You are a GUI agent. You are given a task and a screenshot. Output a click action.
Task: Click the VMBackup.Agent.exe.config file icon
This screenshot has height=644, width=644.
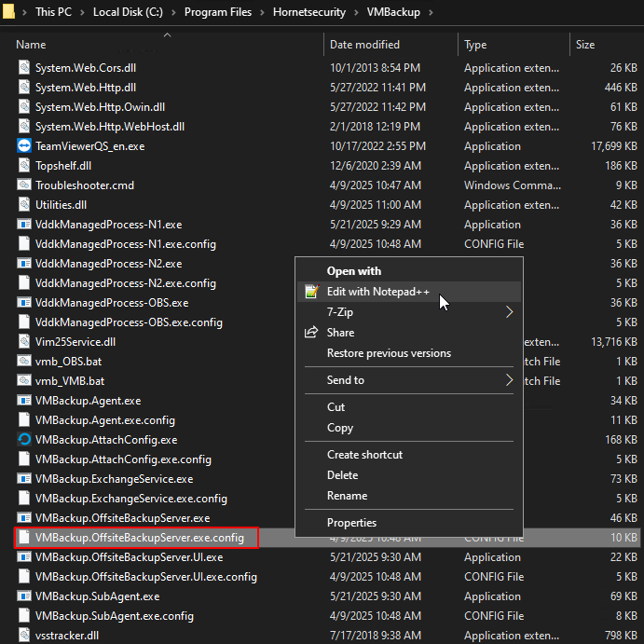(24, 419)
